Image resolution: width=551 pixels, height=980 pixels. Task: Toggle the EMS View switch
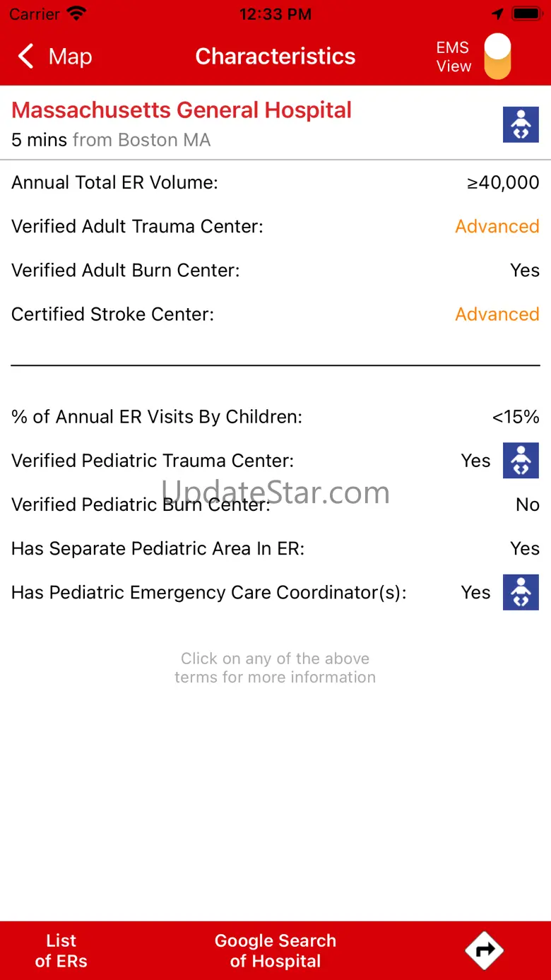[x=497, y=57]
